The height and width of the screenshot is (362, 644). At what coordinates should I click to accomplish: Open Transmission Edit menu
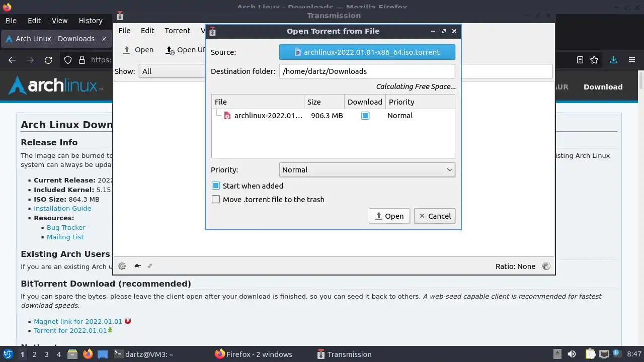(x=147, y=31)
